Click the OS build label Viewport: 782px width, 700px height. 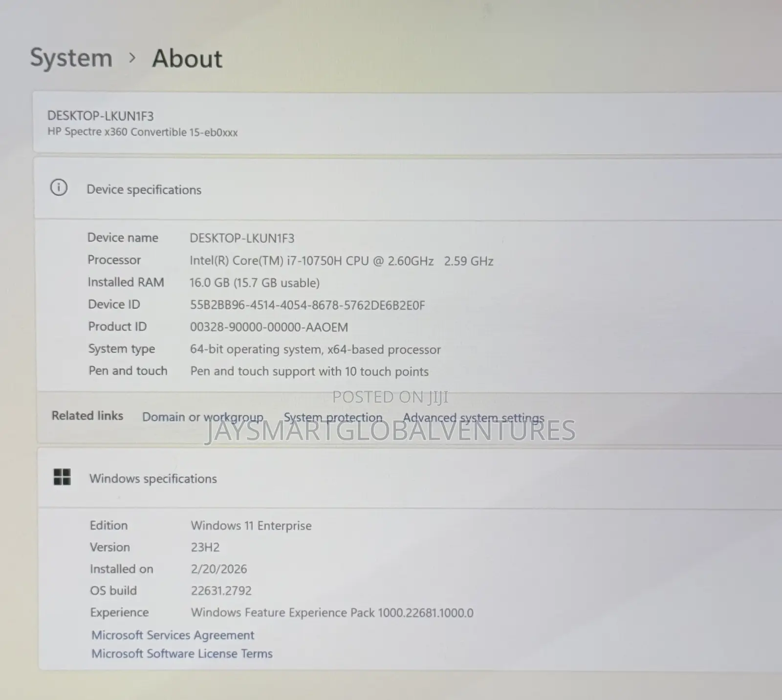[113, 591]
